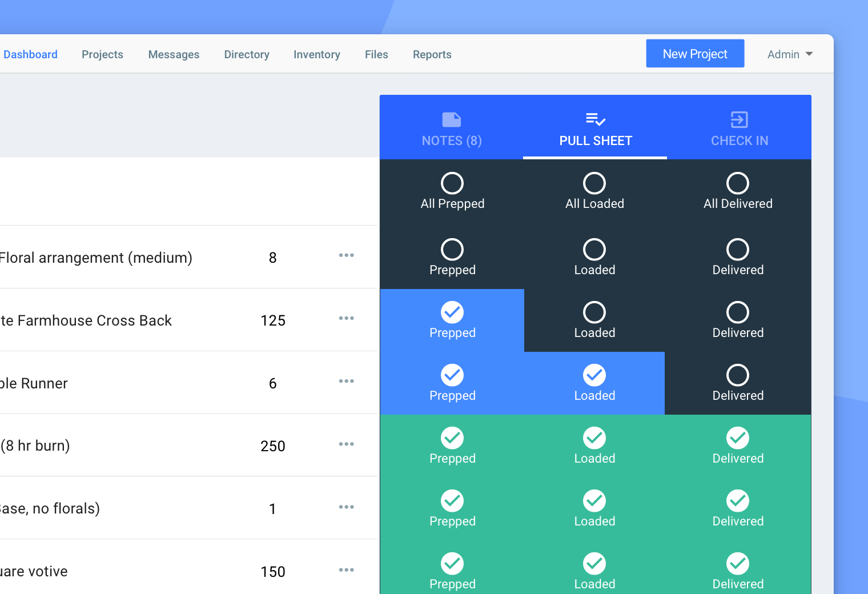Mark all items as Delivered
The width and height of the screenshot is (868, 594).
[738, 183]
